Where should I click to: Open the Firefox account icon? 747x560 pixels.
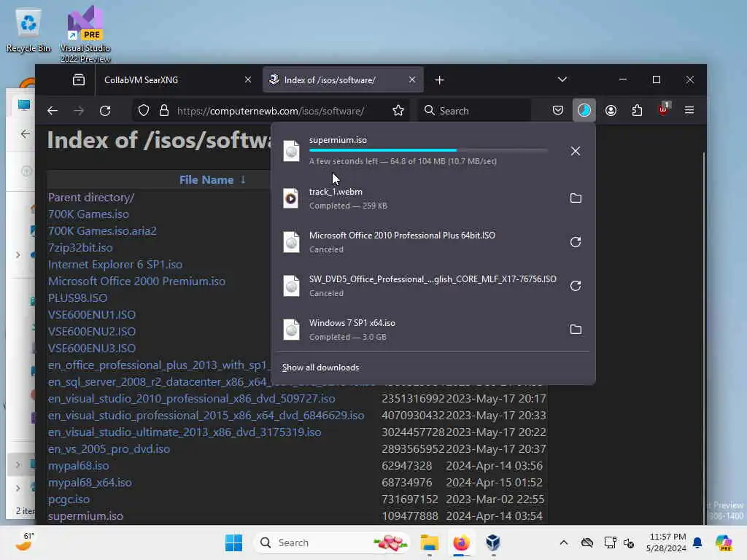tap(611, 111)
